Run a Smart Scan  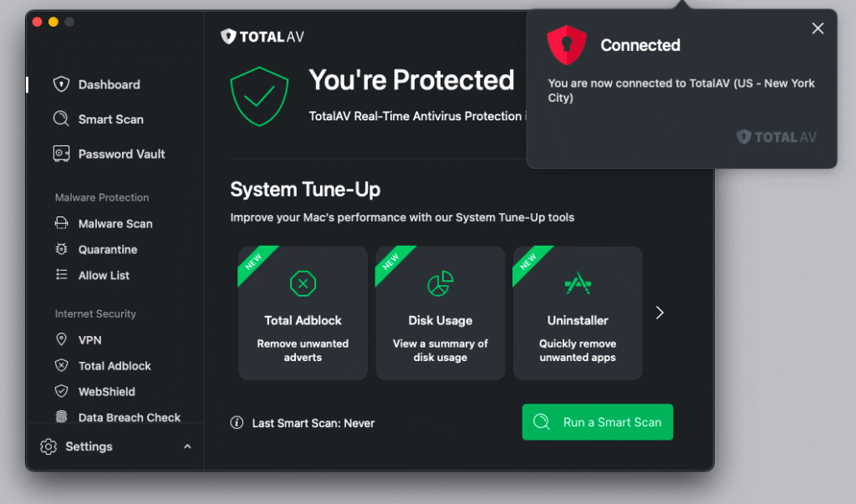(597, 421)
